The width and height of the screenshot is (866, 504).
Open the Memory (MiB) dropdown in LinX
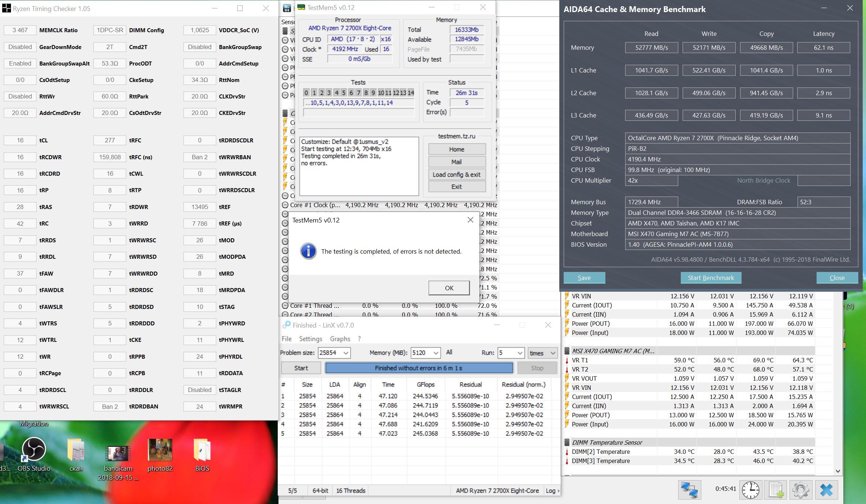point(436,353)
